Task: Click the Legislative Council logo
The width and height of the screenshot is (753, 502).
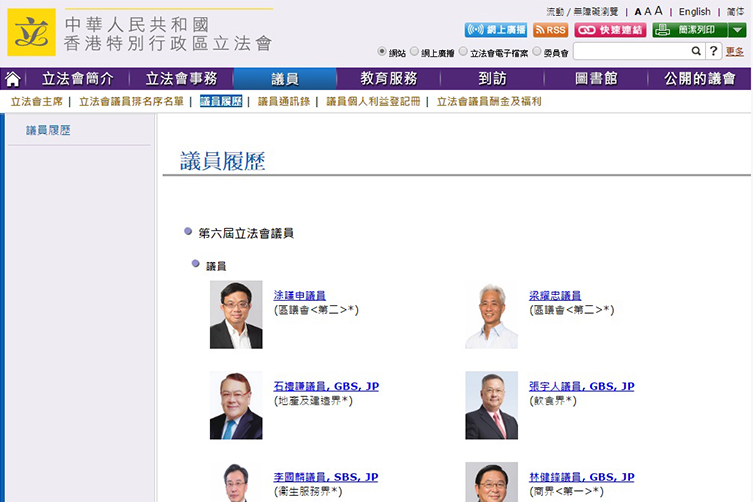Action: [x=32, y=32]
